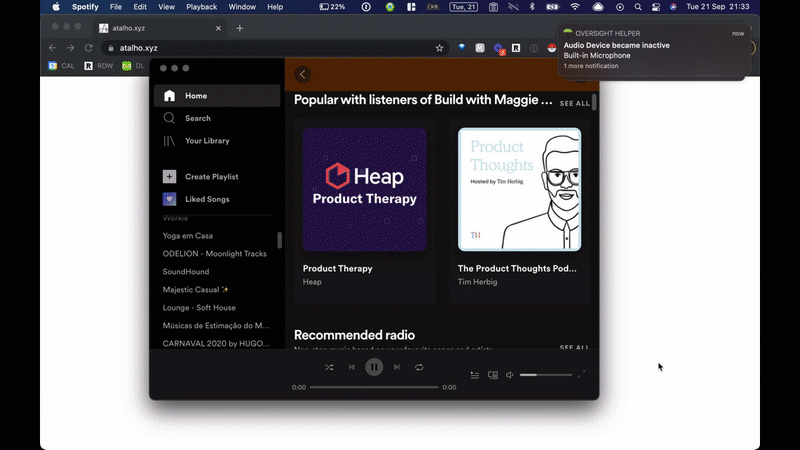Click the atalho.xyz address bar
Viewport: 800px width, 450px height.
click(274, 48)
